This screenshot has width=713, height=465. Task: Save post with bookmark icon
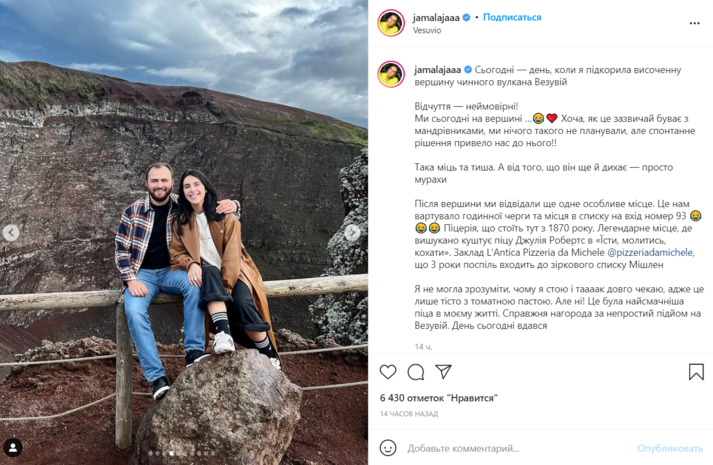click(x=696, y=372)
